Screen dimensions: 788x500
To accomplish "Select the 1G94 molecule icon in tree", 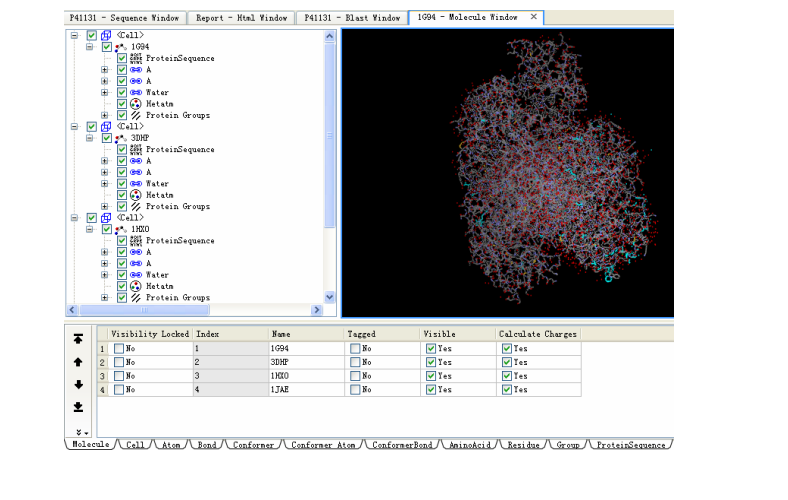I will click(121, 47).
